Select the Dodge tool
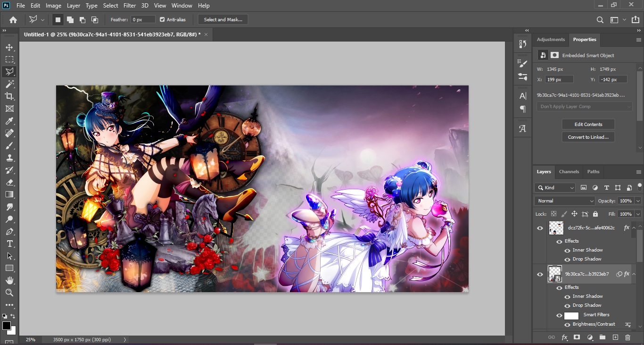Screen dimensions: 644x345 pos(9,219)
